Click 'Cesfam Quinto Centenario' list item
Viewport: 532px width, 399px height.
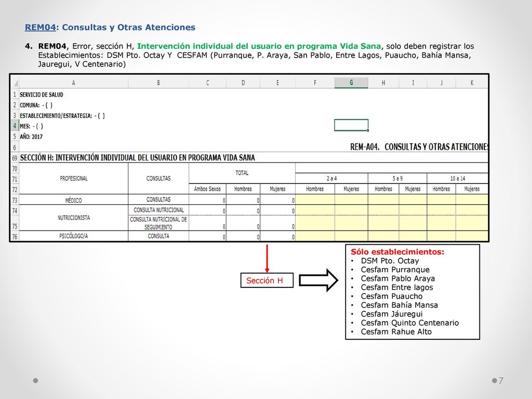pyautogui.click(x=410, y=323)
